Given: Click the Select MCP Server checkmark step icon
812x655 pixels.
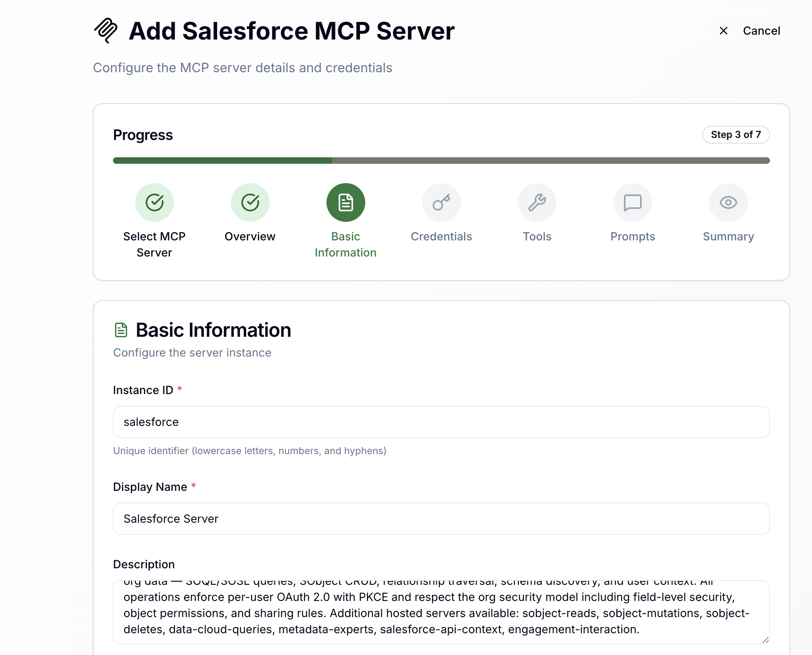Looking at the screenshot, I should click(155, 202).
